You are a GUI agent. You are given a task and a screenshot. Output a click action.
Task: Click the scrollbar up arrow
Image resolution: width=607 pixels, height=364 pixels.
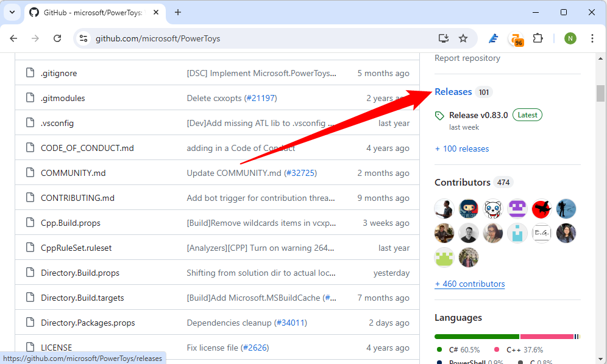click(x=600, y=58)
